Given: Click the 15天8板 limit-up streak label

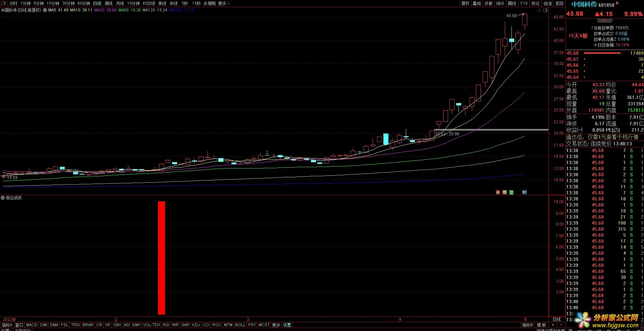Looking at the screenshot, I should tap(578, 36).
